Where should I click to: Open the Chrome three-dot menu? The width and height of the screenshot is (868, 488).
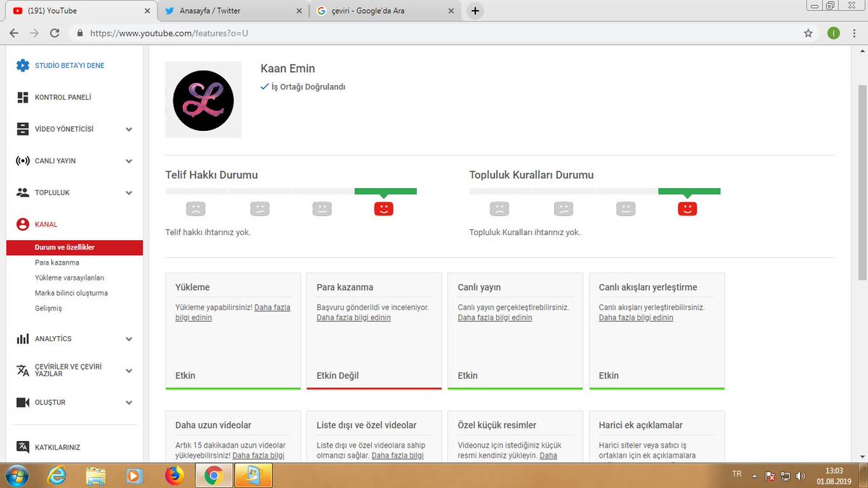coord(854,33)
